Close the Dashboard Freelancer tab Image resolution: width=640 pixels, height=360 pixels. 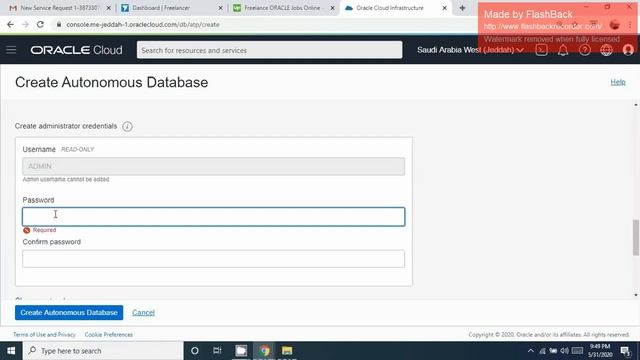(220, 8)
